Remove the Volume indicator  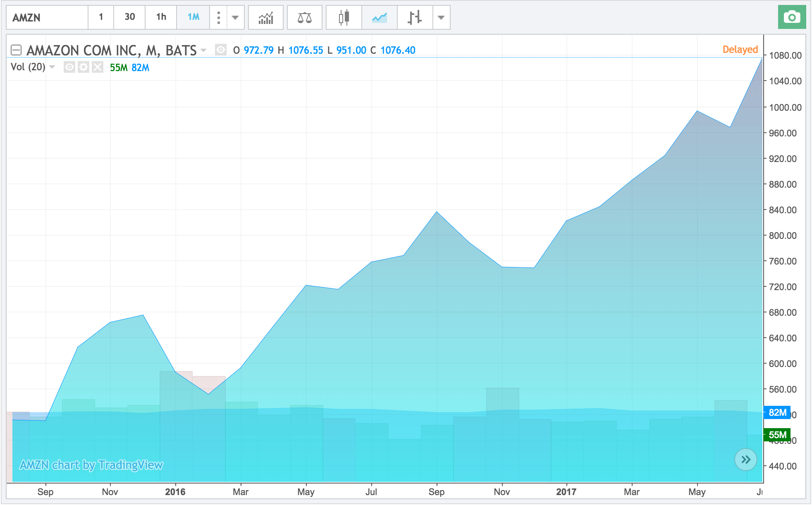(98, 67)
